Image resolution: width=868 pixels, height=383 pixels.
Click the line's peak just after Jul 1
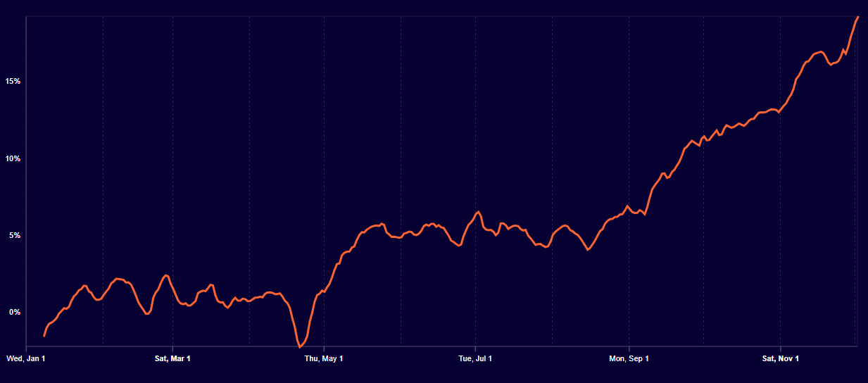[479, 212]
